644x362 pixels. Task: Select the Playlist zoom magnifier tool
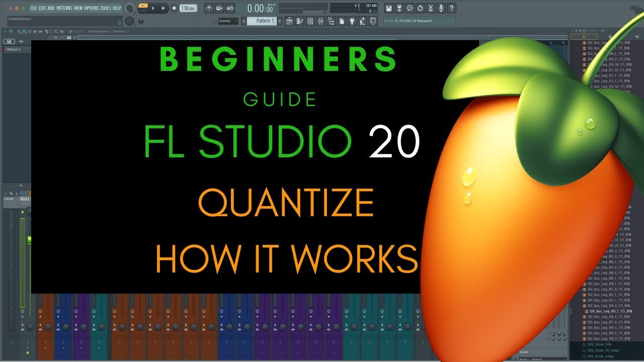click(56, 31)
